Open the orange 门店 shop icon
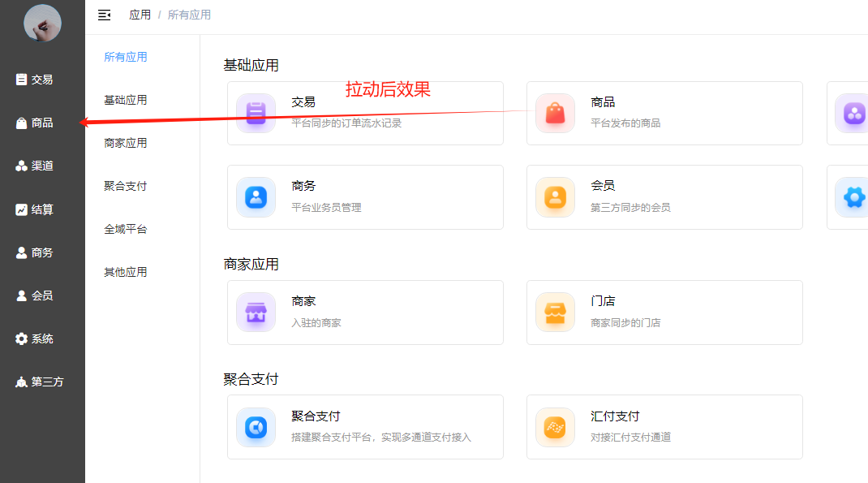 tap(555, 313)
